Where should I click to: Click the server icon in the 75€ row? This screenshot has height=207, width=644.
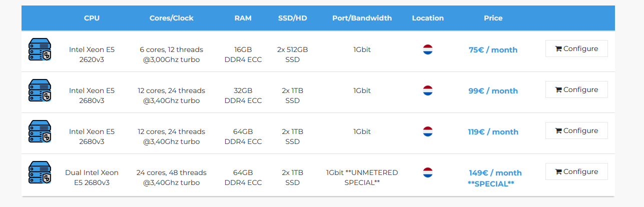pos(40,49)
